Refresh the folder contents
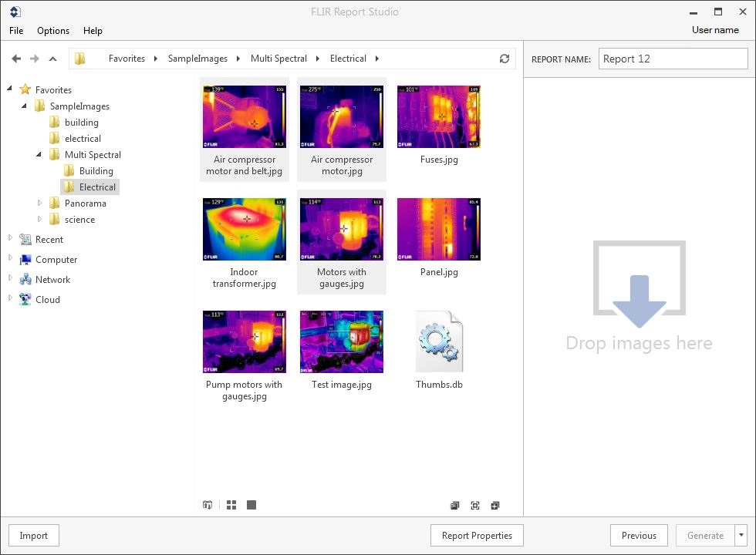756x555 pixels. point(505,59)
